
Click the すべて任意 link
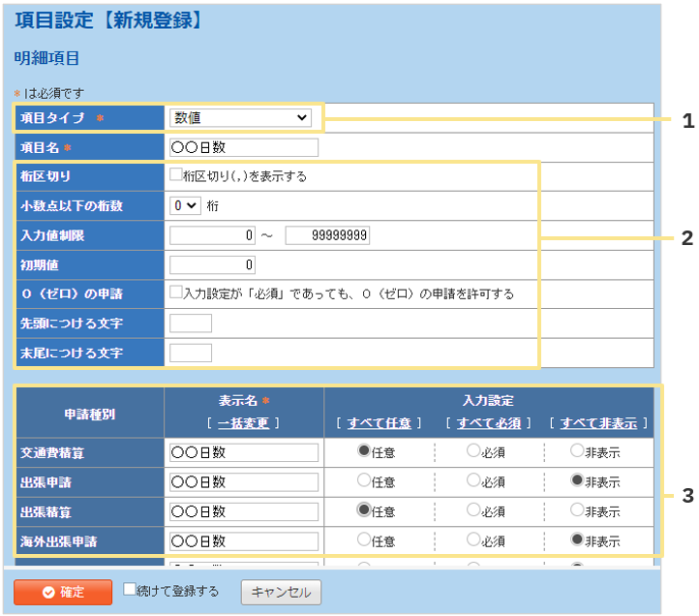379,423
